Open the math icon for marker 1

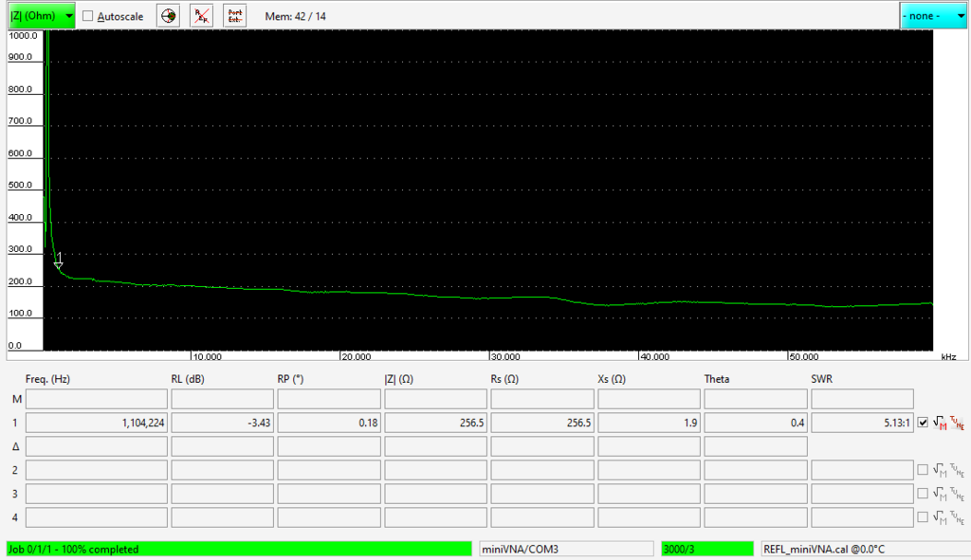click(x=940, y=424)
